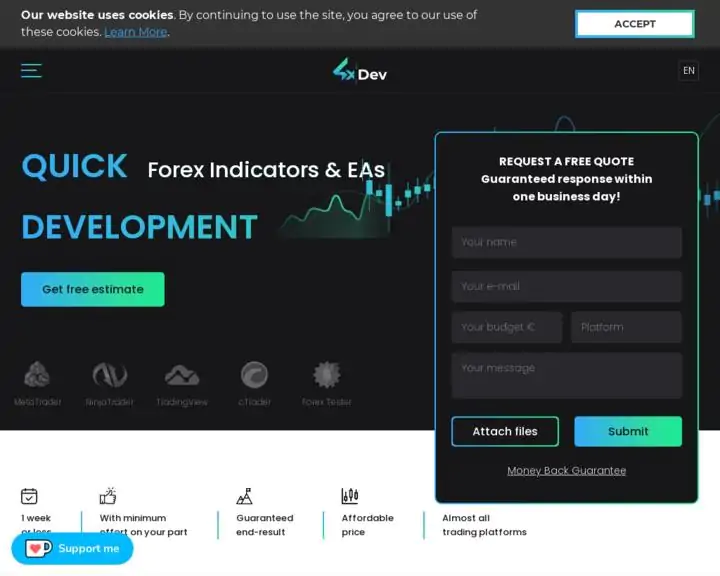720x576 pixels.
Task: Follow the Learn More cookies link
Action: [136, 32]
